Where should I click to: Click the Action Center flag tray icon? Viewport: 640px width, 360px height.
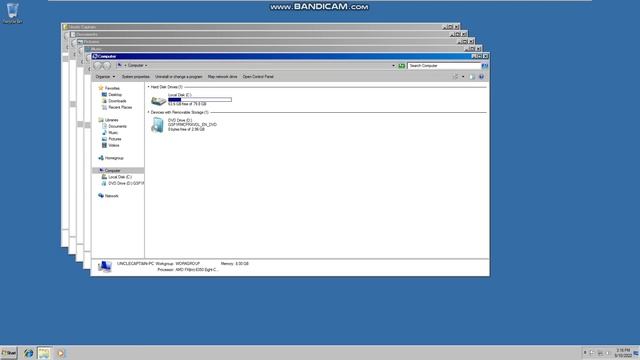point(592,353)
